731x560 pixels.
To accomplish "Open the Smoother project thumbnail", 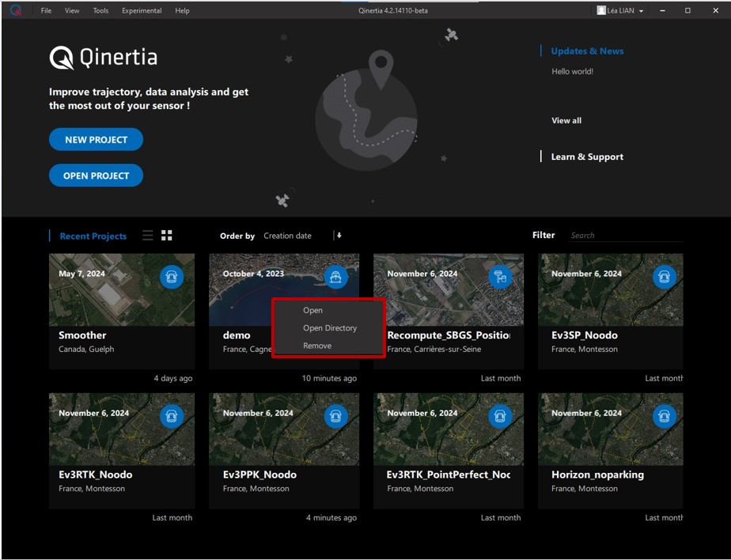I will [x=122, y=289].
